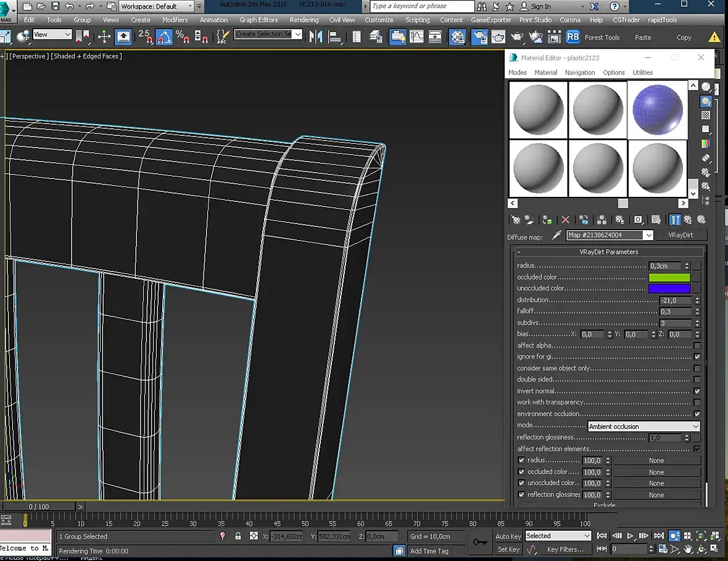
Task: Open the Navigation menu in Material Editor
Action: (x=579, y=72)
